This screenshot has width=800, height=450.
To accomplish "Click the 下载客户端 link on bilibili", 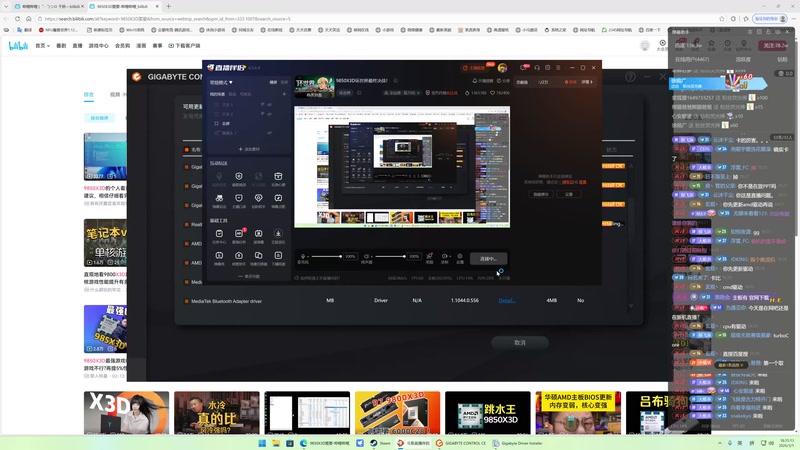I will click(184, 45).
